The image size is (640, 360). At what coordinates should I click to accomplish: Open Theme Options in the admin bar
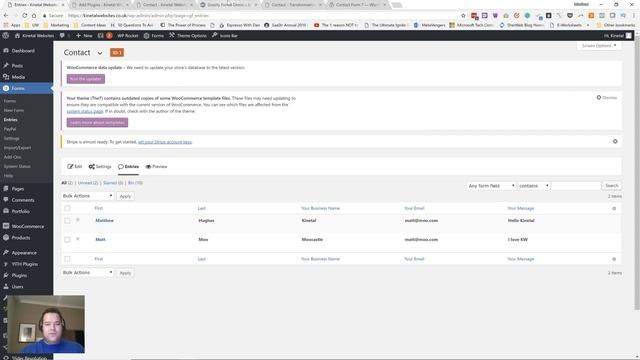coord(188,36)
